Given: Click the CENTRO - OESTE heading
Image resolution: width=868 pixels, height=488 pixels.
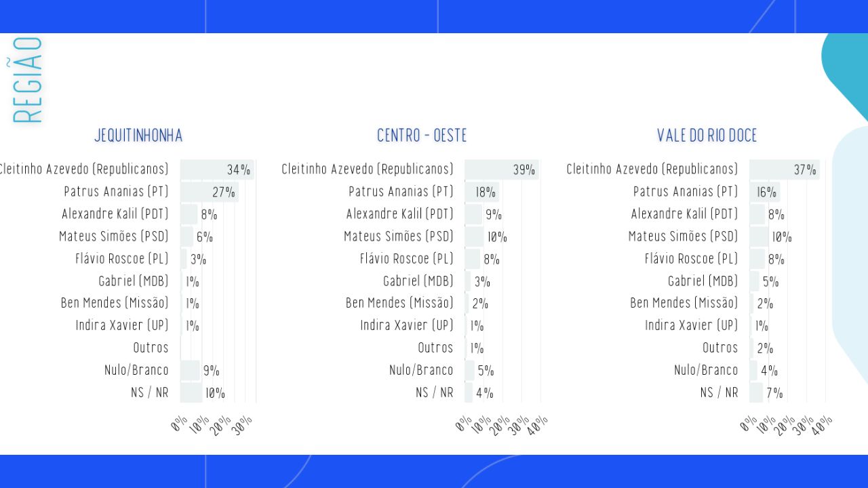Looking at the screenshot, I should pos(422,136).
